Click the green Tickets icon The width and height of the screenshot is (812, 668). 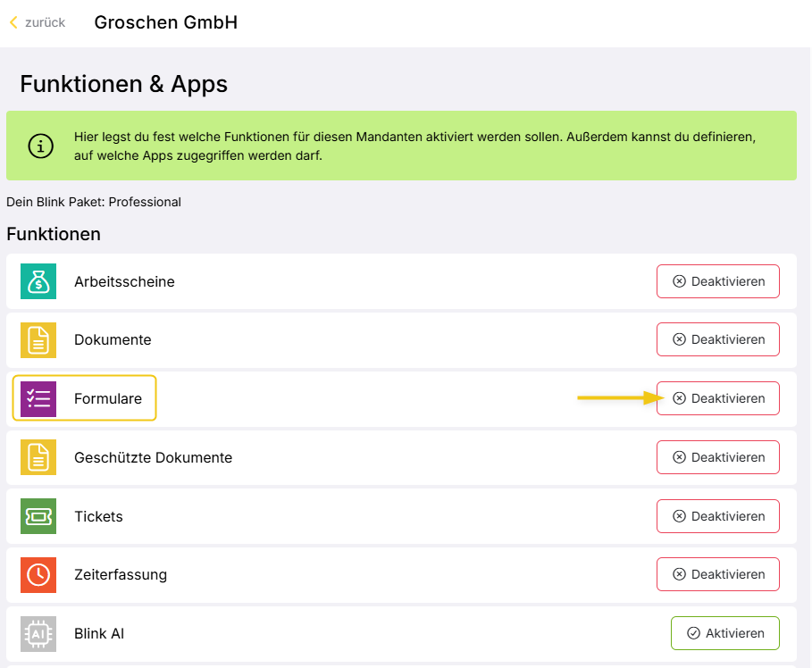pyautogui.click(x=38, y=516)
